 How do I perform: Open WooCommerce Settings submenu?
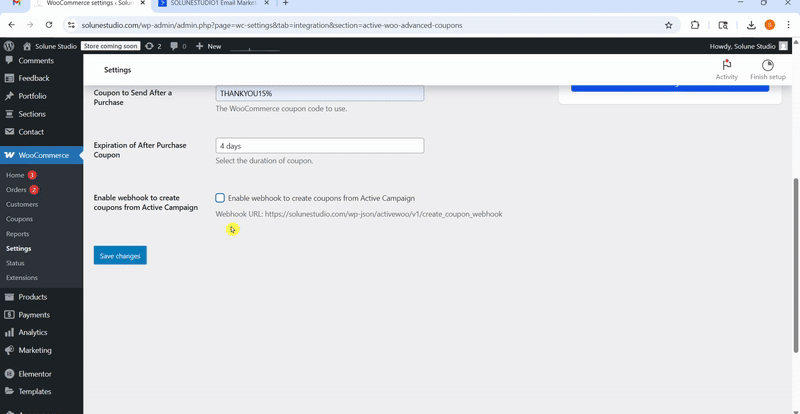click(18, 249)
